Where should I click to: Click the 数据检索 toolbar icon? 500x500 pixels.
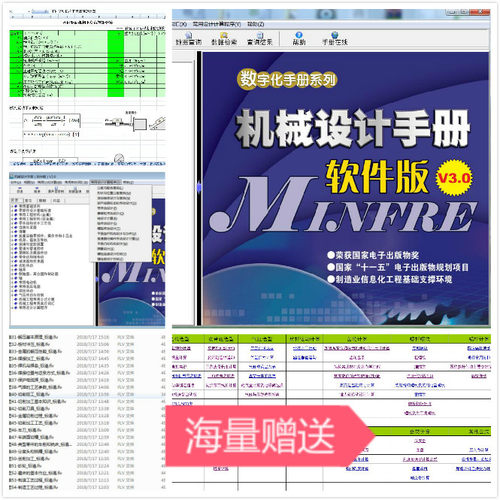click(224, 38)
